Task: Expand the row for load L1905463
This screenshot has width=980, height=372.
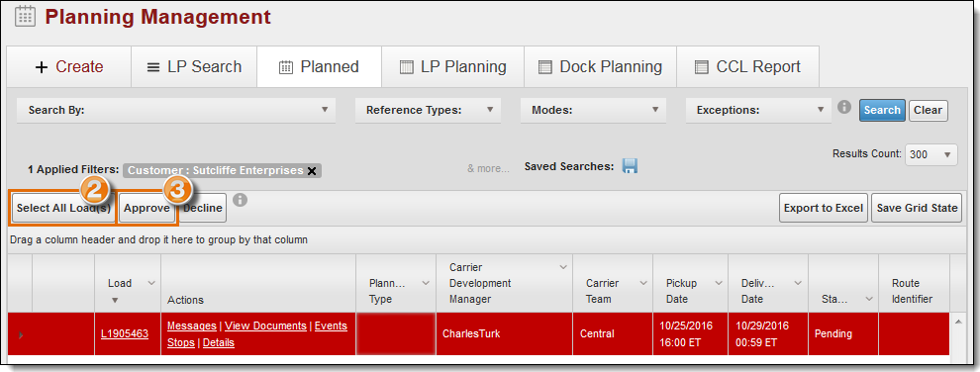Action: point(21,335)
